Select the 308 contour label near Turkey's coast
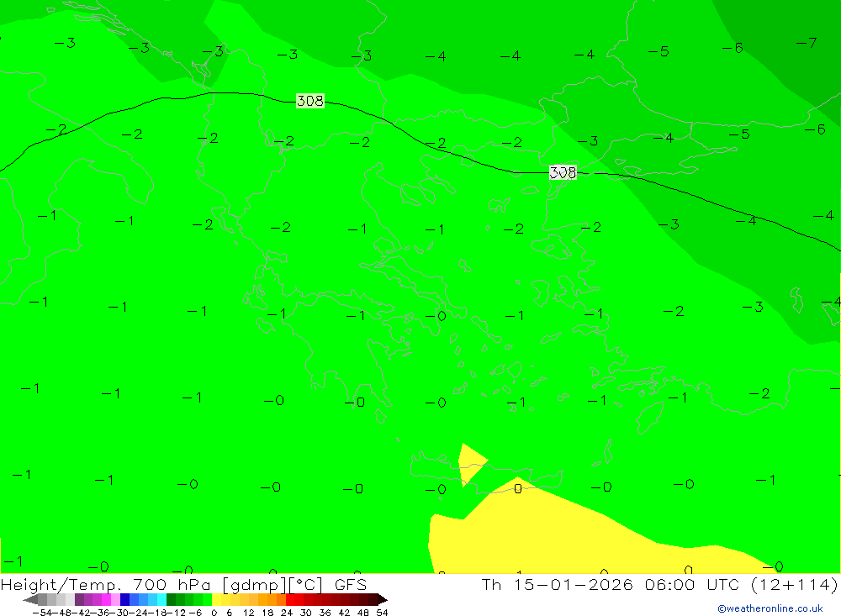Image resolution: width=841 pixels, height=616 pixels. pyautogui.click(x=563, y=172)
